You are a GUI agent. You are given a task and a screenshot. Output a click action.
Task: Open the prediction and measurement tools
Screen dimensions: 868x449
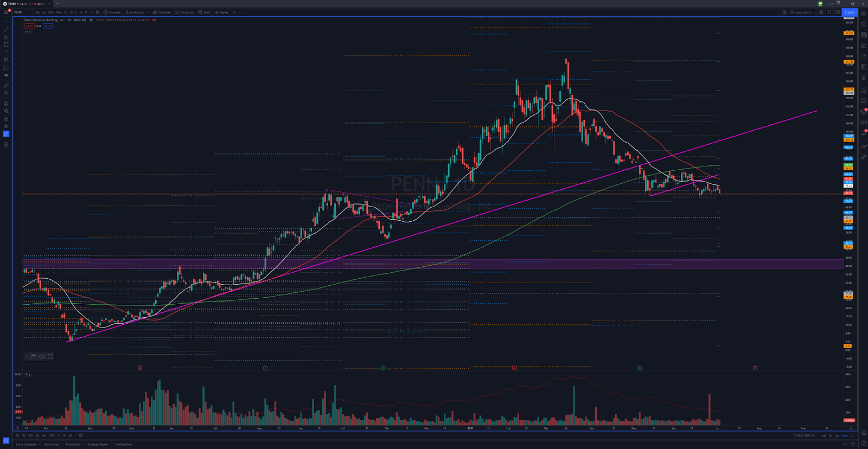point(6,68)
